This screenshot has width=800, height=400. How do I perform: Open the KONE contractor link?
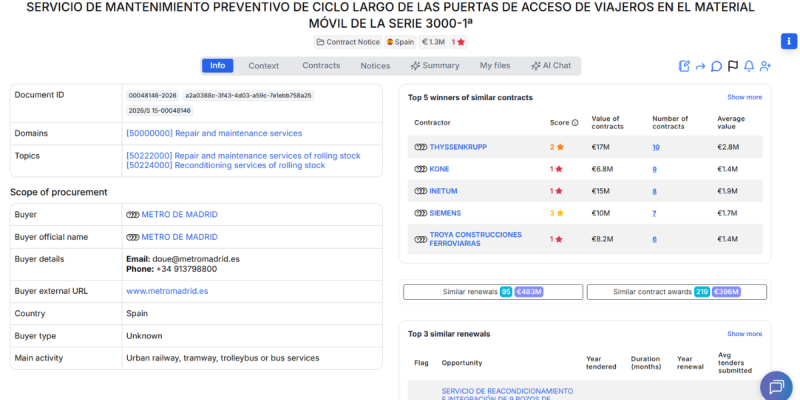(x=439, y=169)
